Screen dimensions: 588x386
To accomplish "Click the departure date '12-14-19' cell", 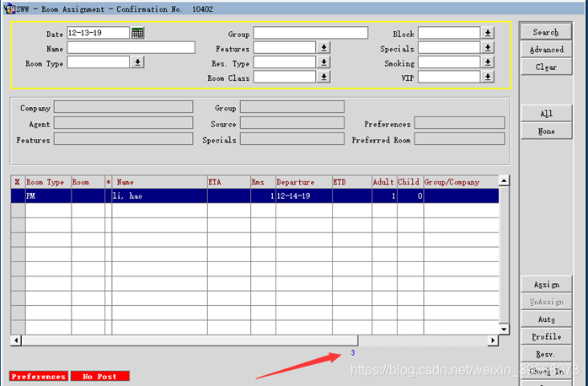I will coord(304,196).
